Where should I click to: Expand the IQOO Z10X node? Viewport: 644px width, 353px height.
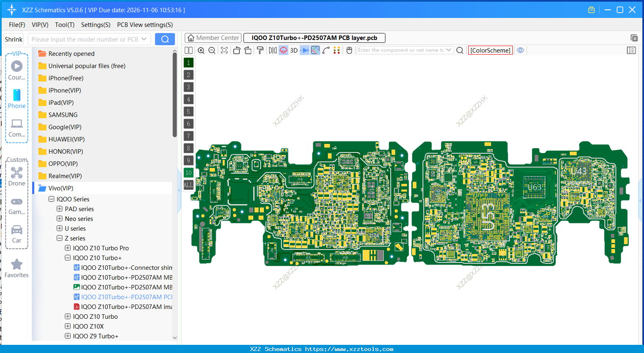(68, 326)
